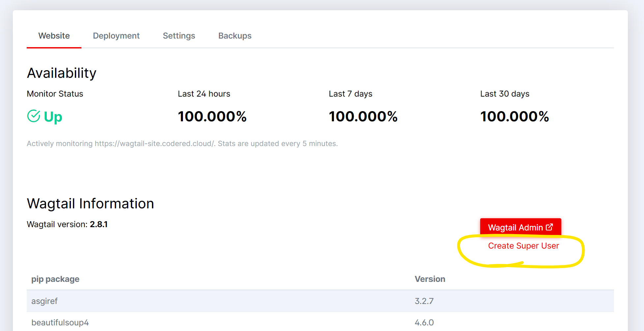Click the Wagtail Admin button

click(520, 227)
